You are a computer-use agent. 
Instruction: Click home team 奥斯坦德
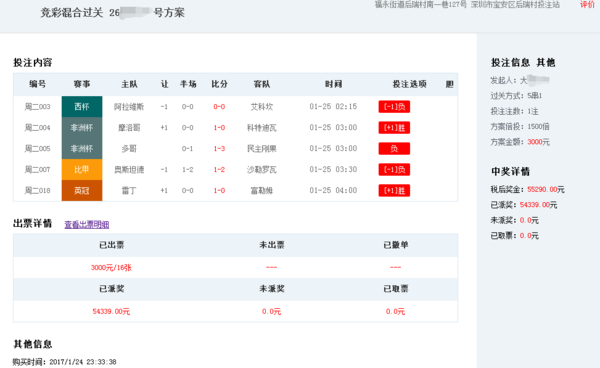pyautogui.click(x=129, y=169)
